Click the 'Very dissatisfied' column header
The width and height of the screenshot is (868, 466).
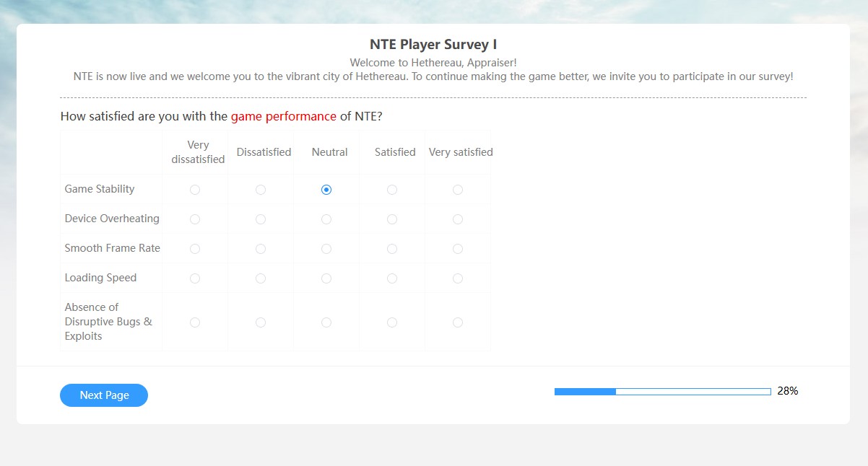tap(198, 152)
